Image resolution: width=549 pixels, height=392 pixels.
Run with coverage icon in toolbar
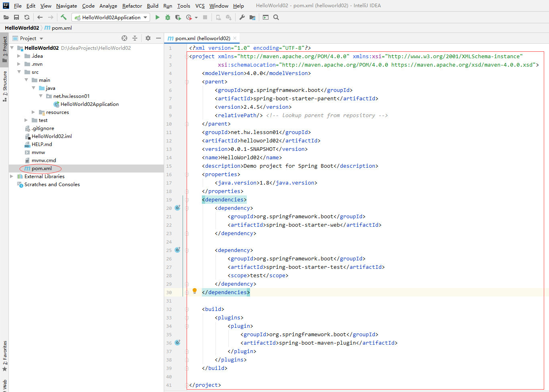(x=178, y=17)
